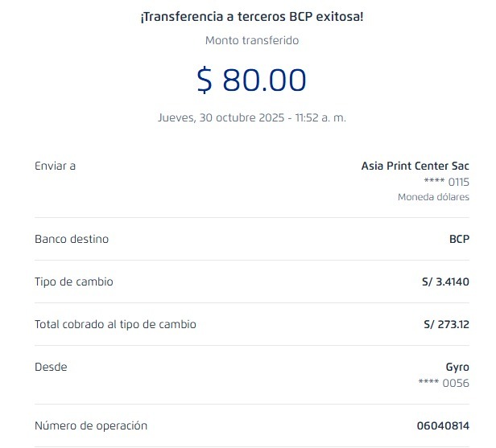The image size is (496, 448).
Task: Click recipient account ending in 0115
Action: [446, 182]
